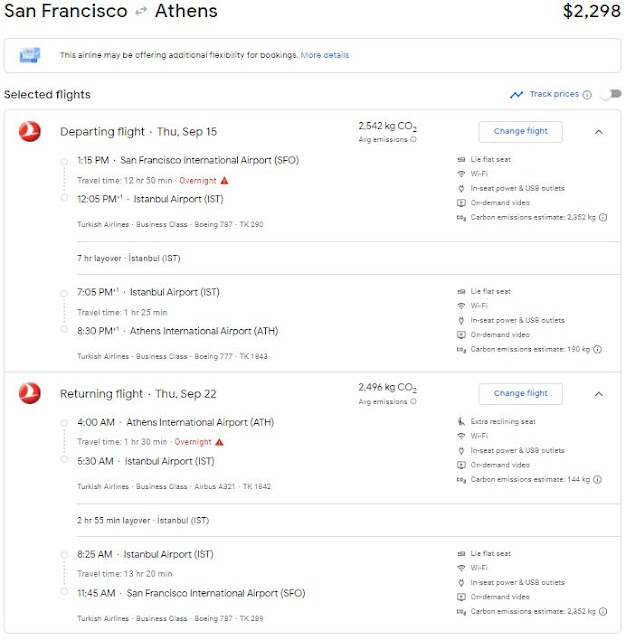Click the Selected flights heading
Screen dimensions: 626x640
[47, 95]
